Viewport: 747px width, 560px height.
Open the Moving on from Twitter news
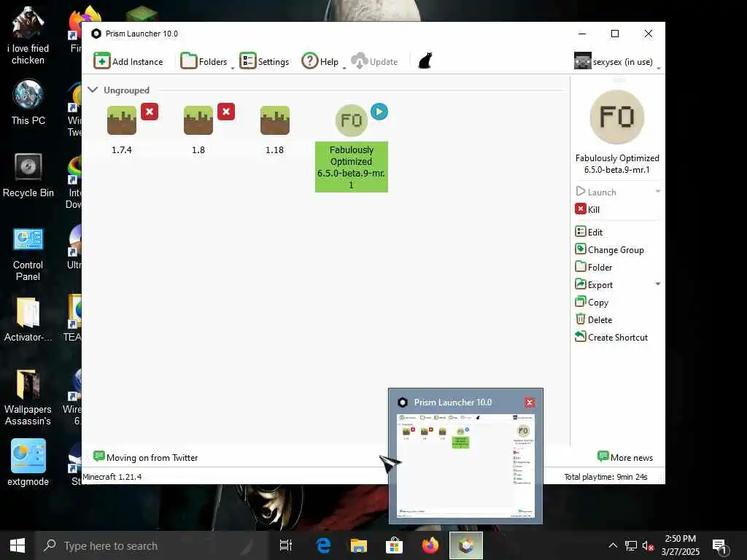click(146, 457)
